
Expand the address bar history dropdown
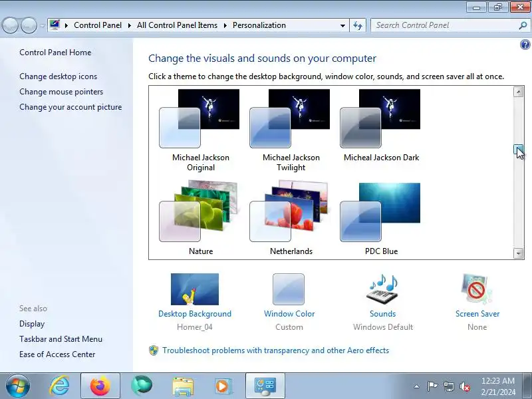click(x=342, y=25)
